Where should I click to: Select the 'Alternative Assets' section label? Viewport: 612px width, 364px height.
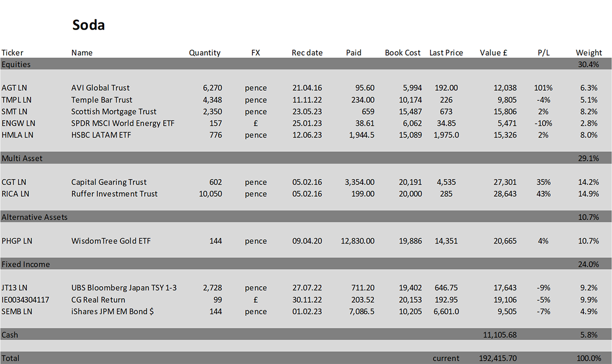(35, 217)
